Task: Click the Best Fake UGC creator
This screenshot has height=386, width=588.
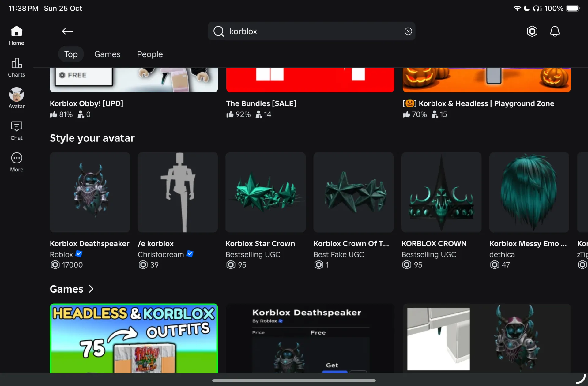Action: tap(339, 254)
